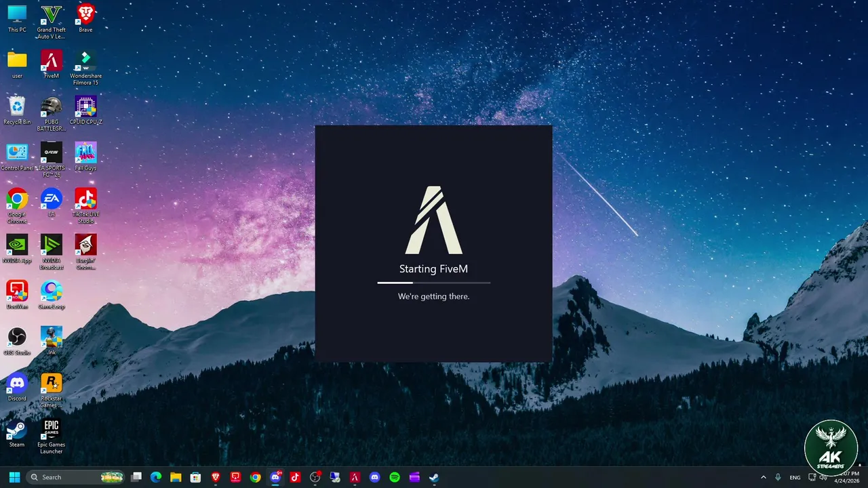
Task: Select the Epic Games Launcher desktop shortcut
Action: [x=52, y=436]
